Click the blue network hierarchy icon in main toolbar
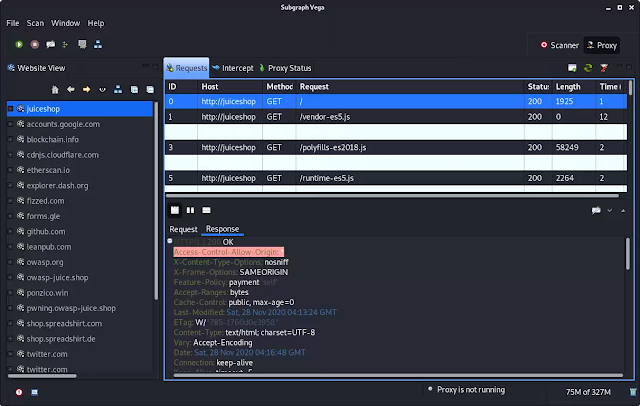 click(x=98, y=44)
